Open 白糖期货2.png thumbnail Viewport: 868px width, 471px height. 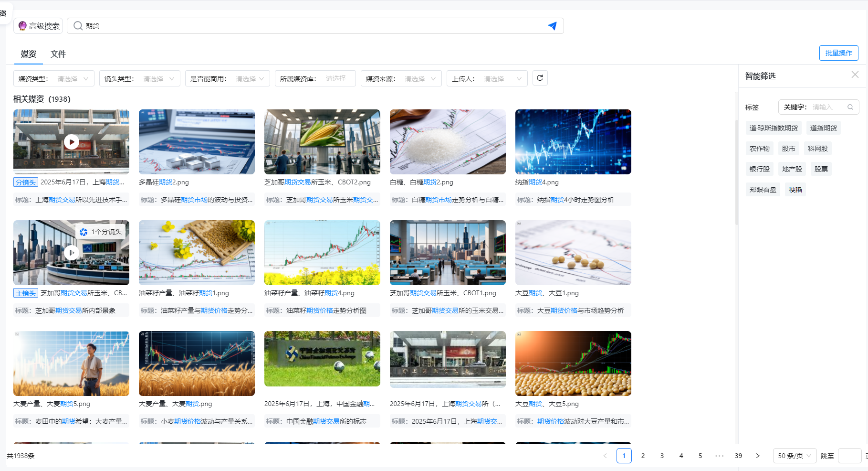(x=448, y=142)
